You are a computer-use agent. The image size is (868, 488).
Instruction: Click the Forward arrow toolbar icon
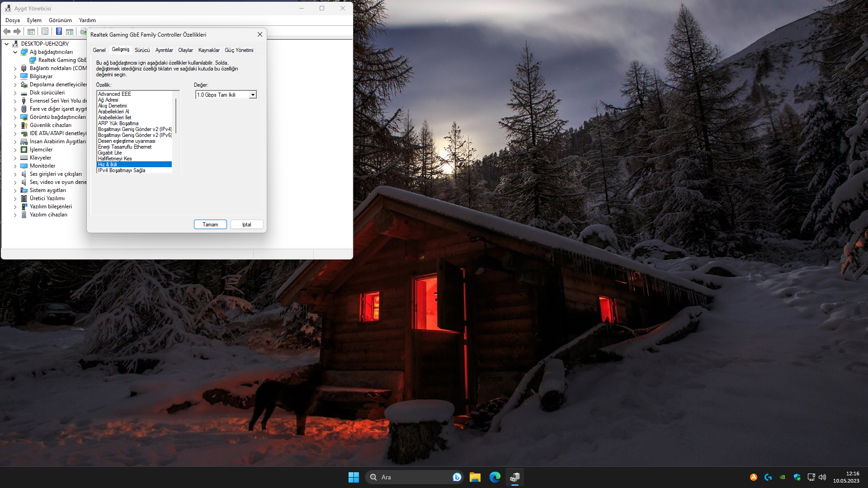pos(17,32)
